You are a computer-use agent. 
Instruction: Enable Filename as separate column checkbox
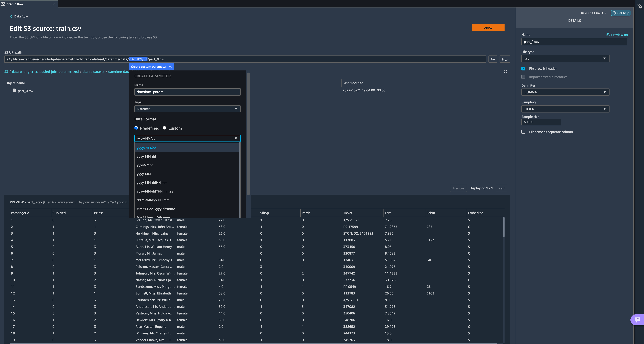point(523,132)
